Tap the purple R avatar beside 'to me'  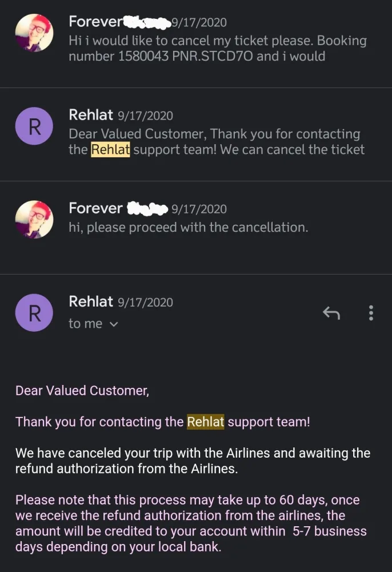tap(34, 312)
